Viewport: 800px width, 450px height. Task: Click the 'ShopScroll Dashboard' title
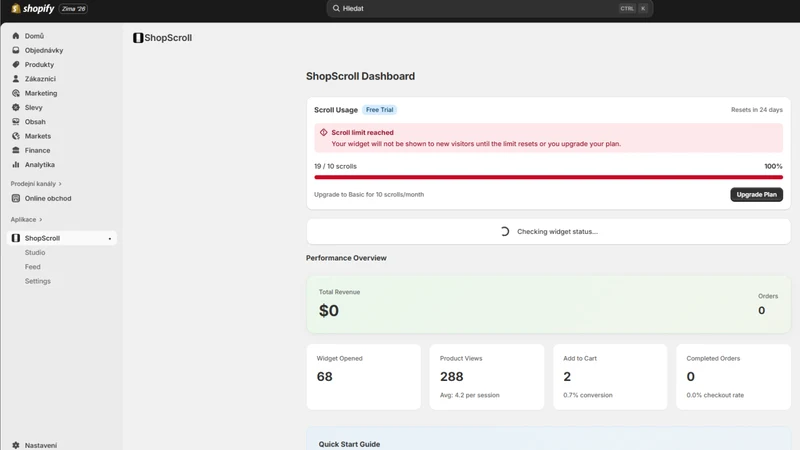point(360,76)
